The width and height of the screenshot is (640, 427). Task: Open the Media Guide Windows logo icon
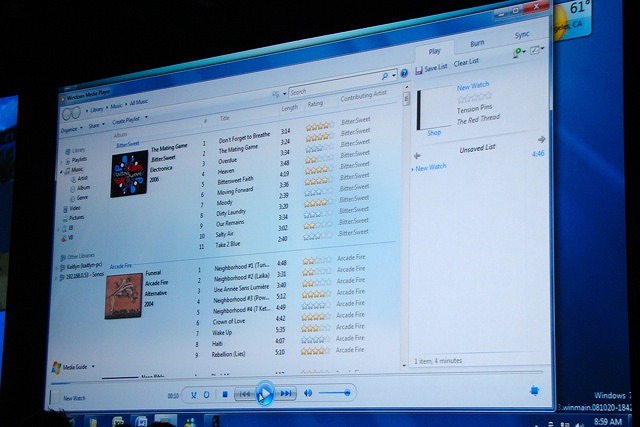click(56, 367)
